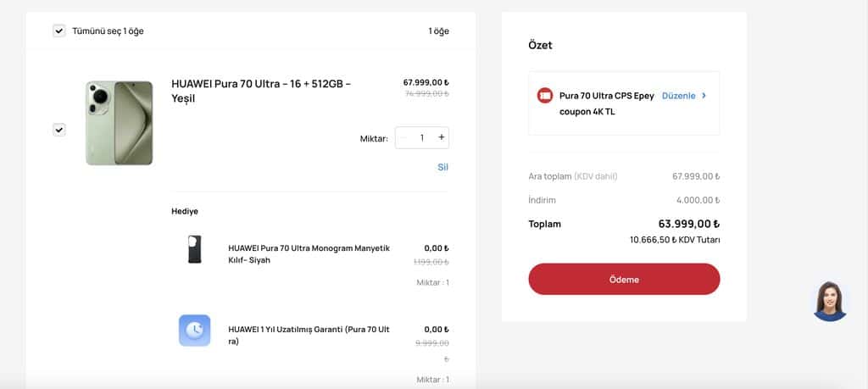Click the struck-through 76.999,00 ₺ price
Viewport: 868px width, 389px height.
(x=427, y=93)
